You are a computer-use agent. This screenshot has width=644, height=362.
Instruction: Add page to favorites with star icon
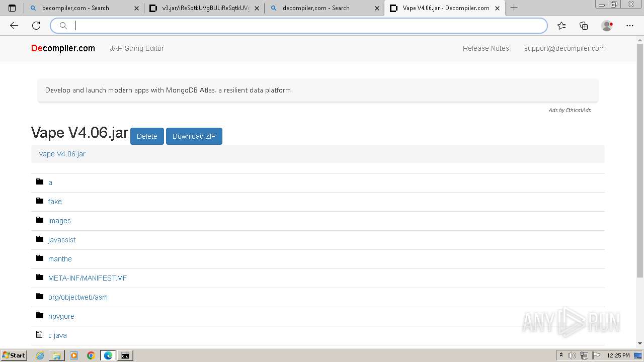pyautogui.click(x=561, y=26)
